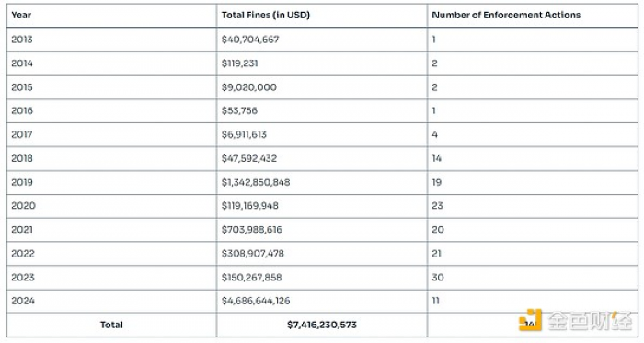644x343 pixels.
Task: Click the 2024 fines value $4,686,644,126
Action: [256, 301]
